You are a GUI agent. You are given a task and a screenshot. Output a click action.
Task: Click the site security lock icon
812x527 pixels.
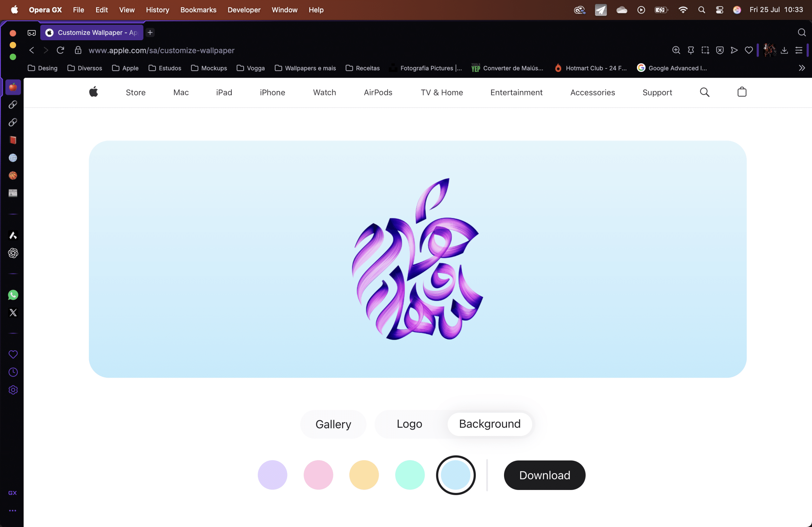[x=78, y=50]
